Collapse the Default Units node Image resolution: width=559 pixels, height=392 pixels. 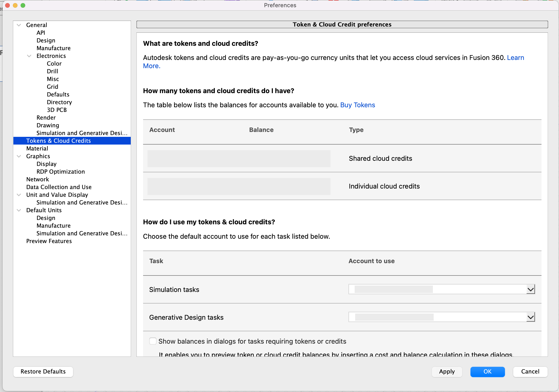[x=19, y=210]
